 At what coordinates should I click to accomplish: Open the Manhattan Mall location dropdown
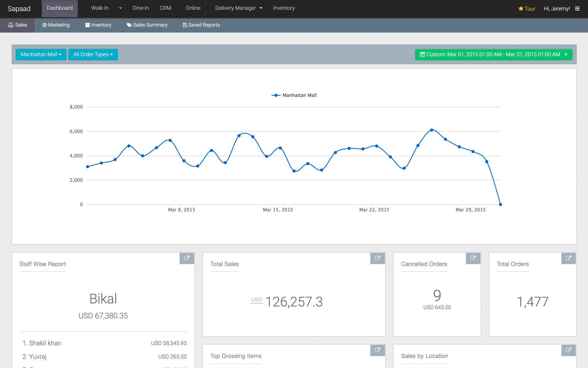point(41,54)
